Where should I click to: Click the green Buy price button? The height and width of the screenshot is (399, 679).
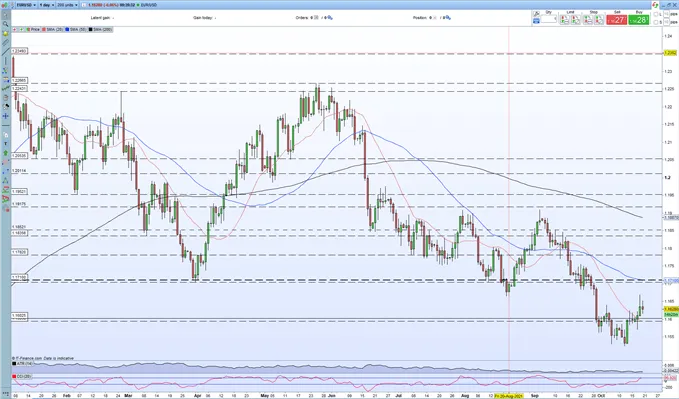coord(639,19)
